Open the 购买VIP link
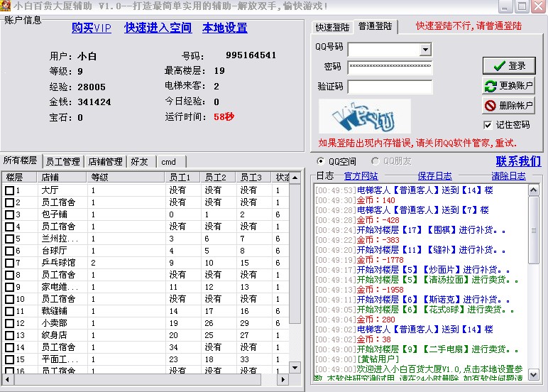 [92, 28]
